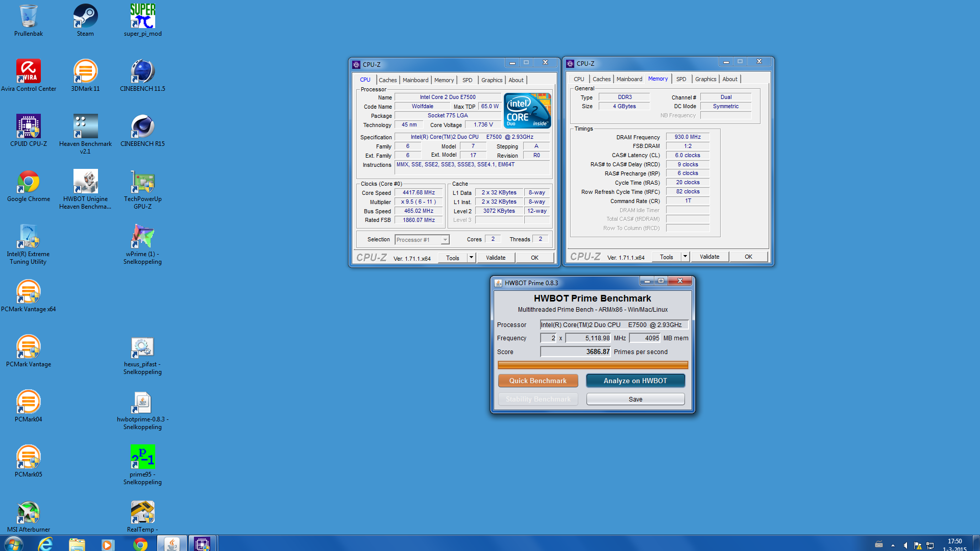980x551 pixels.
Task: Click Save in HWBOT Prime
Action: click(635, 399)
